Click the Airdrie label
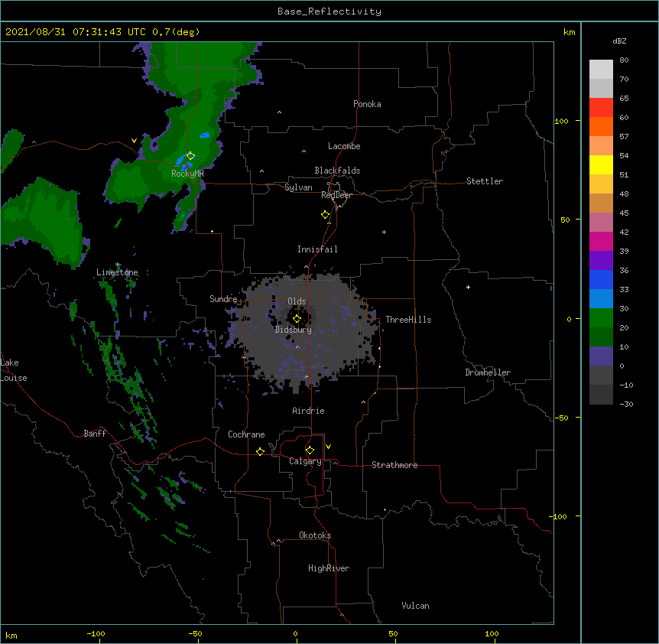659x644 pixels. [x=309, y=411]
